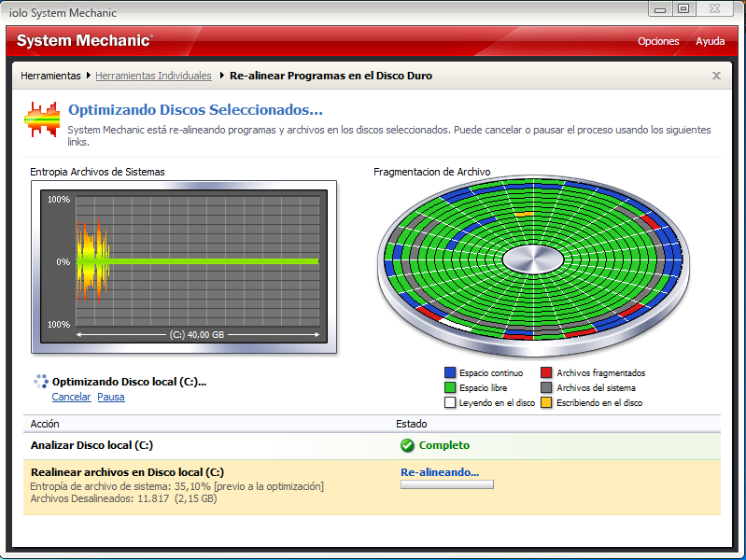Screen dimensions: 746x560
Task: Go to Herramientas Individuales breadcrumb link
Action: pyautogui.click(x=153, y=76)
